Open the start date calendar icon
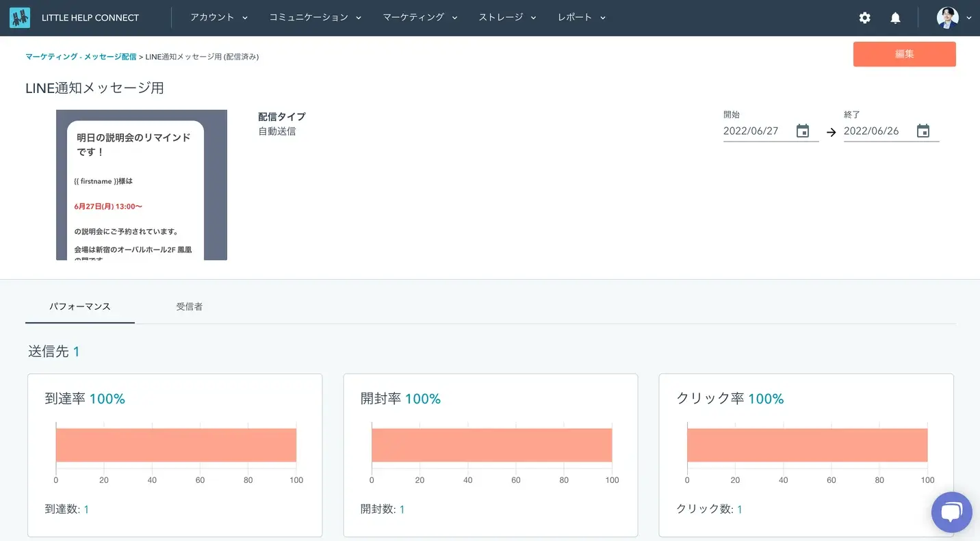This screenshot has width=980, height=541. click(803, 131)
